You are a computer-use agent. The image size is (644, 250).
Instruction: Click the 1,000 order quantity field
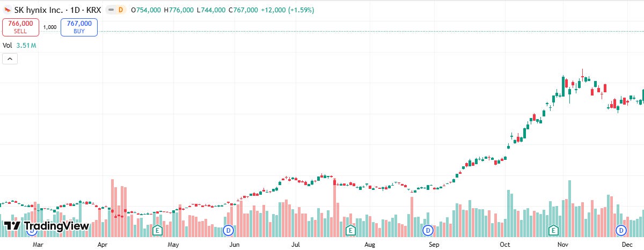(x=50, y=27)
